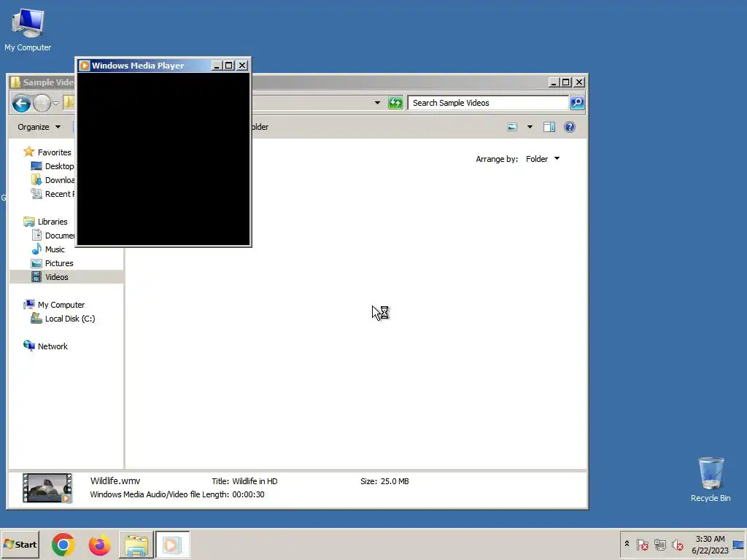The image size is (747, 560).
Task: Open Pictures library
Action: pos(52,263)
